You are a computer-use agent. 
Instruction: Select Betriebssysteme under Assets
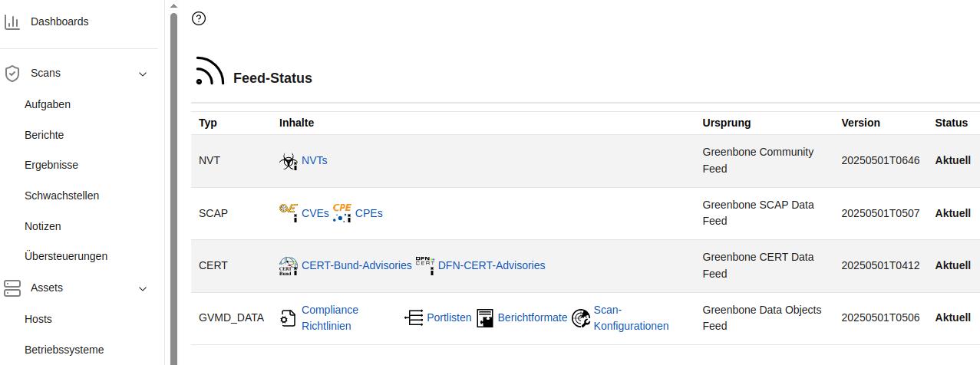tap(64, 350)
